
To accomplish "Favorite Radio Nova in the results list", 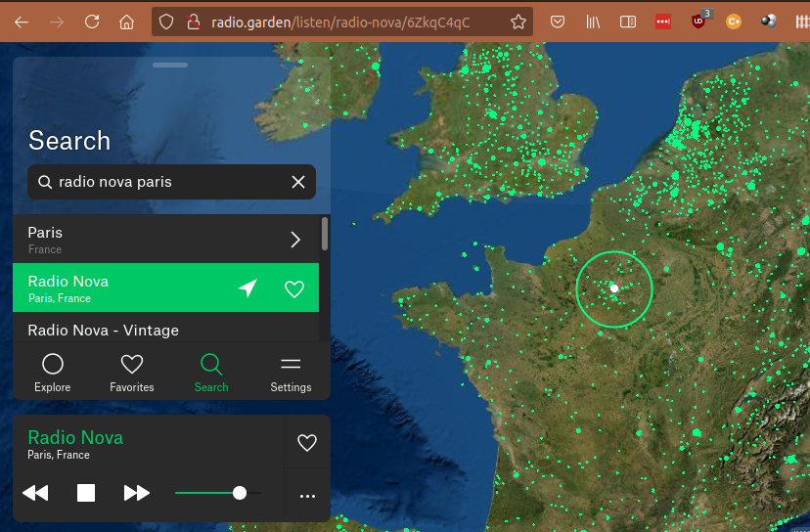I will tap(294, 289).
